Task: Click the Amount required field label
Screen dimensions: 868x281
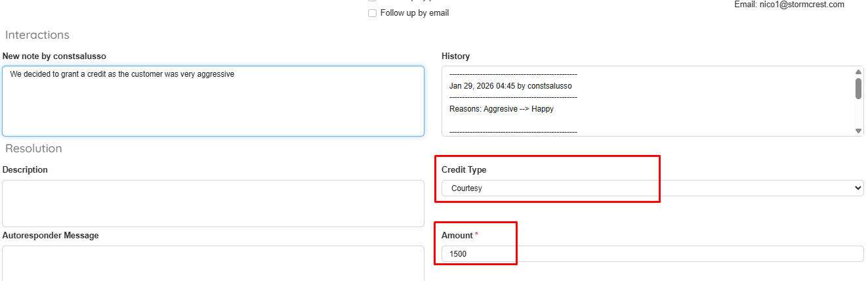Action: (457, 236)
